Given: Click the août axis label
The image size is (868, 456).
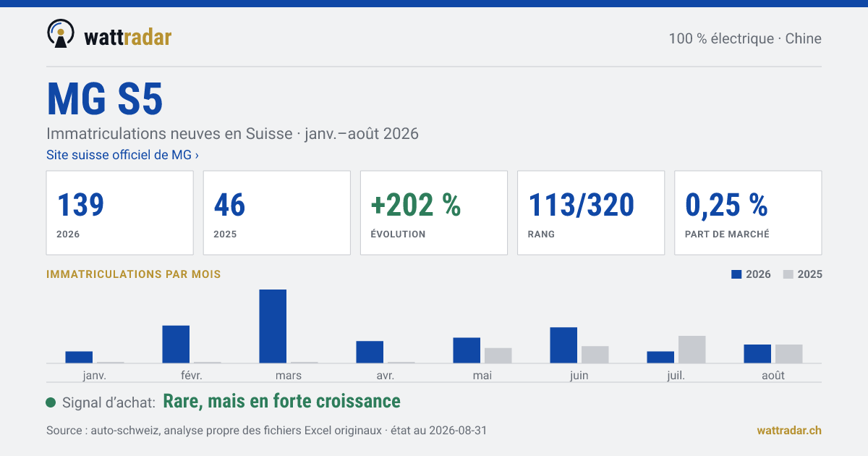Looking at the screenshot, I should (x=773, y=375).
